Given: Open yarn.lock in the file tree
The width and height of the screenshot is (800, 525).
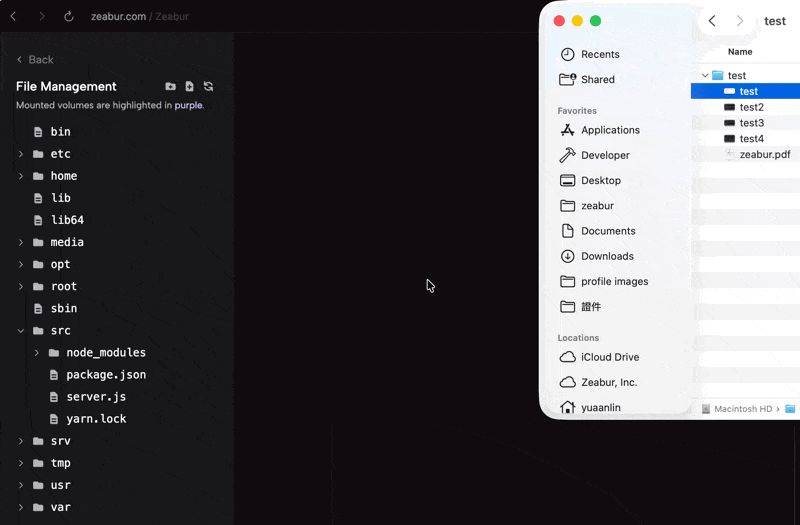Looking at the screenshot, I should (x=96, y=419).
